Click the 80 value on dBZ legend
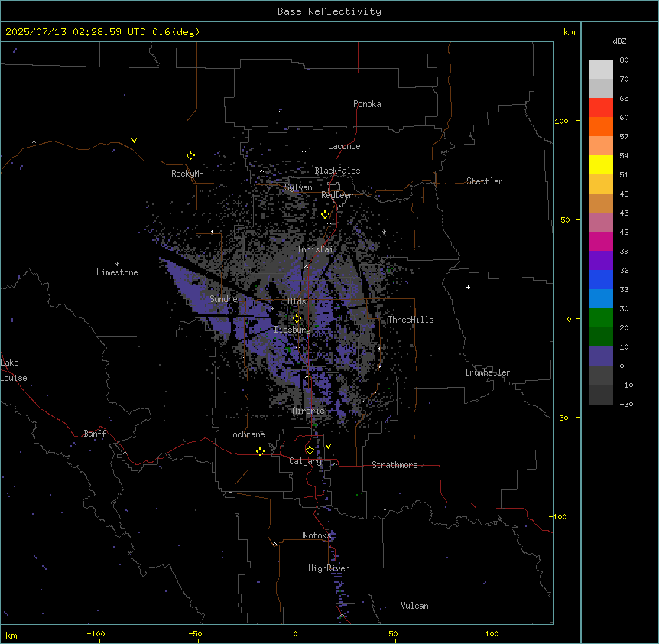 624,60
